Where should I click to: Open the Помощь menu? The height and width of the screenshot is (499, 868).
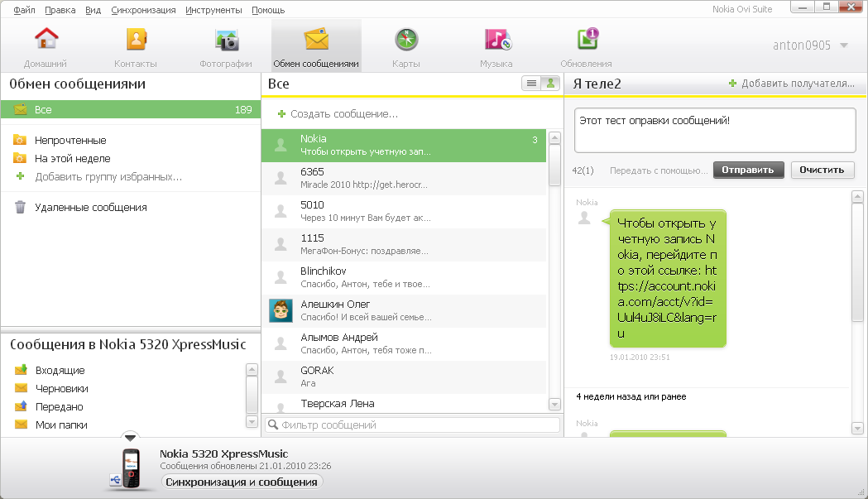coord(268,10)
